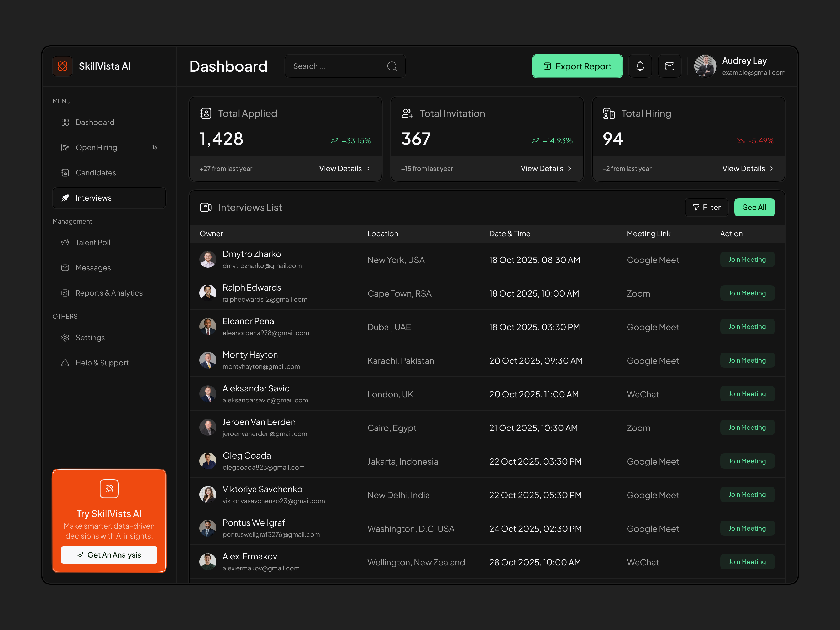Join Ralph Edwards' Zoom meeting
This screenshot has width=840, height=630.
(747, 293)
